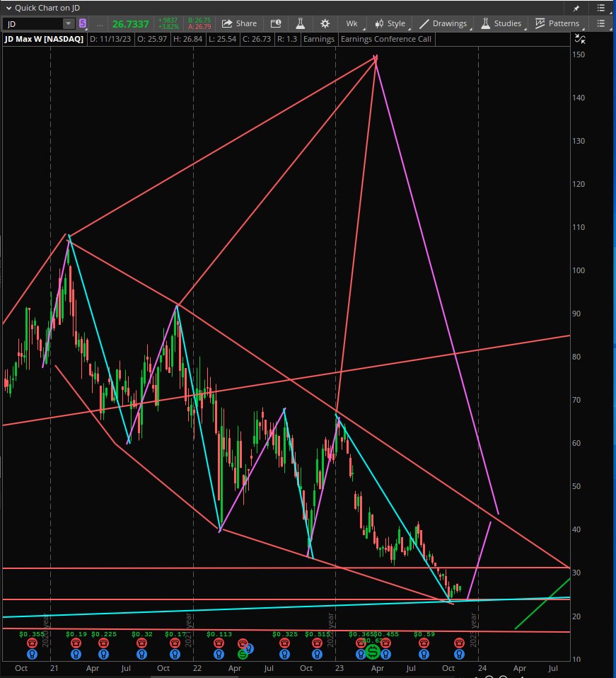Screen dimensions: 616x678
Task: Open the symbol dropdown arrow next to JD
Action: pyautogui.click(x=69, y=23)
